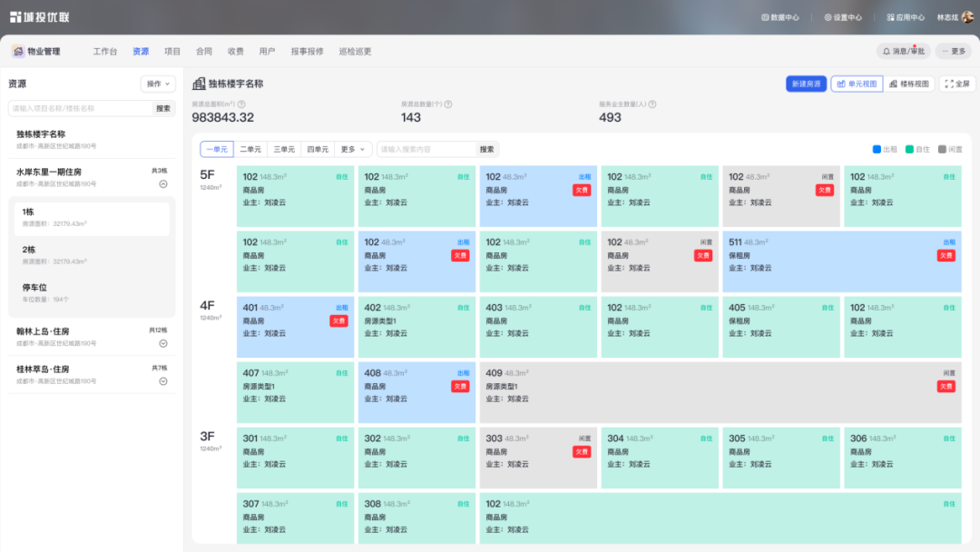Click 搜索 button next to room search
This screenshot has height=552, width=980.
[487, 149]
